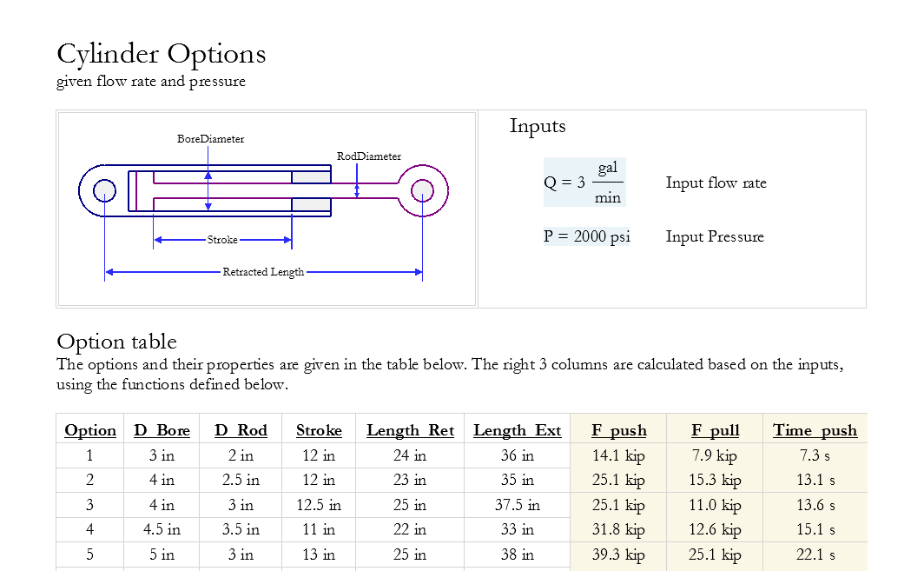
Task: Click the Inputs section heading
Action: click(538, 126)
